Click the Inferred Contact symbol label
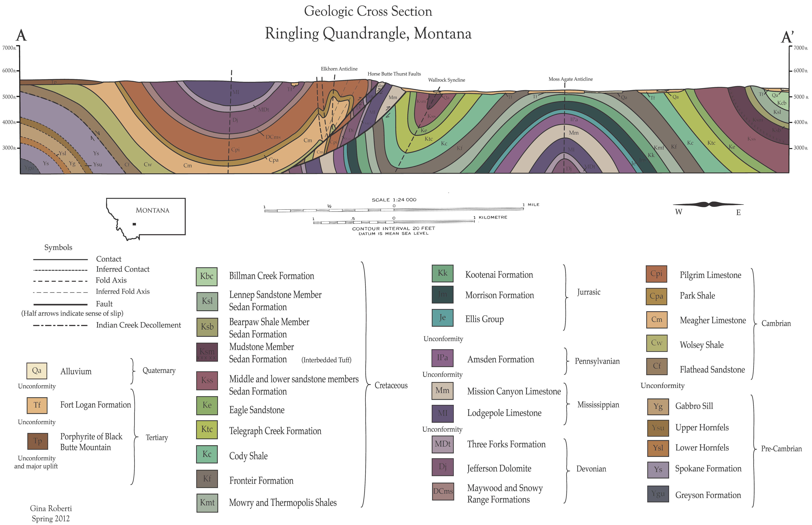The image size is (812, 525). 123,269
